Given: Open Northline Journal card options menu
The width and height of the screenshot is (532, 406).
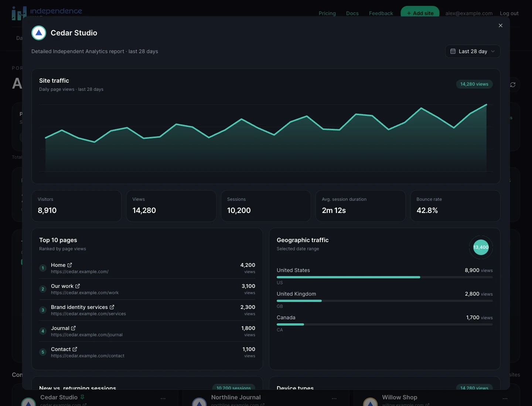Looking at the screenshot, I should 334,398.
